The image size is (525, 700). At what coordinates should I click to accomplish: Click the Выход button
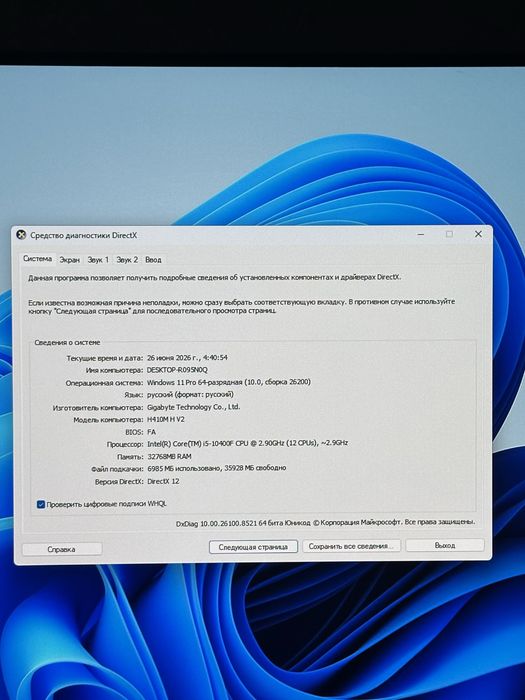coord(445,545)
